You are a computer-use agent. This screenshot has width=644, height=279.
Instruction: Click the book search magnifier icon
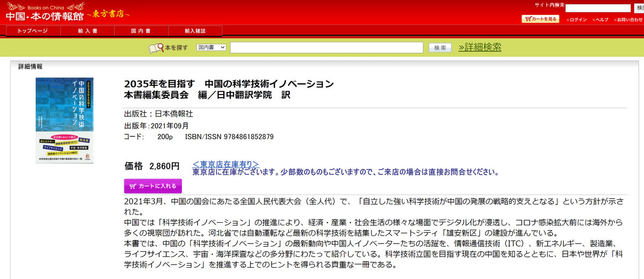click(x=156, y=48)
